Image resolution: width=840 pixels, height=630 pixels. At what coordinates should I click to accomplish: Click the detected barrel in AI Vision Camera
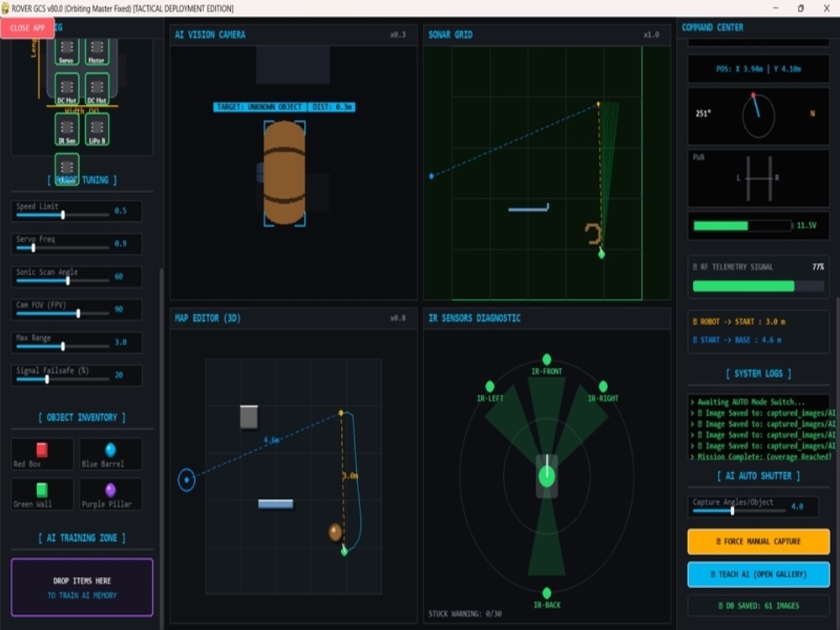click(x=285, y=172)
